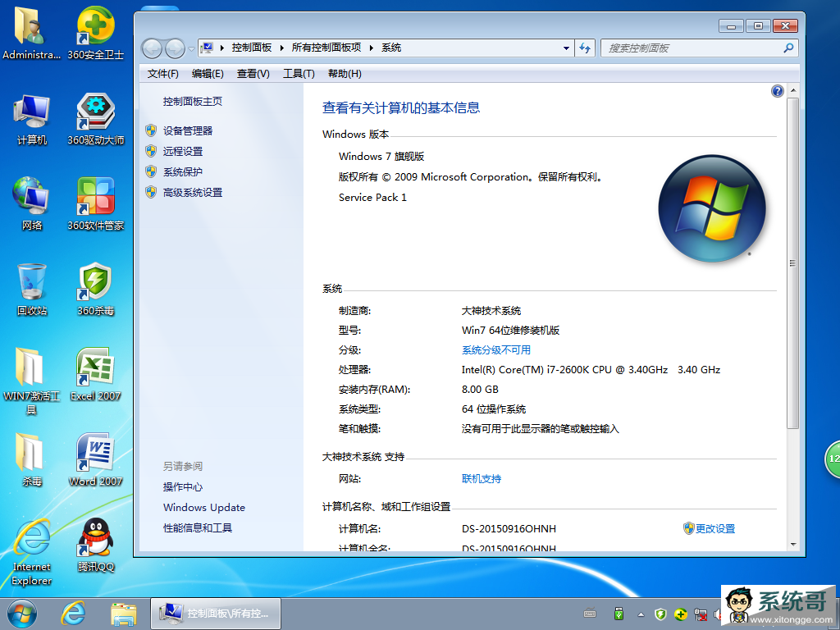The height and width of the screenshot is (630, 840).
Task: Launch the 360杀毒 desktop shortcut
Action: [95, 290]
